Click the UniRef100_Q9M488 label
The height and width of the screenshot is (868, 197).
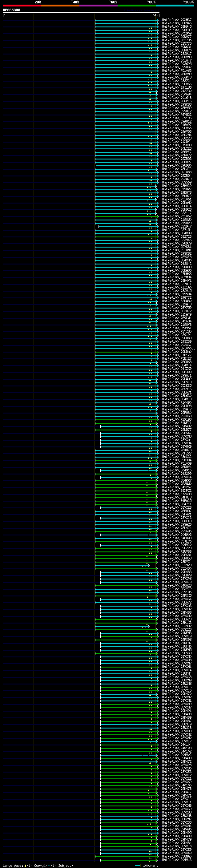[177, 758]
